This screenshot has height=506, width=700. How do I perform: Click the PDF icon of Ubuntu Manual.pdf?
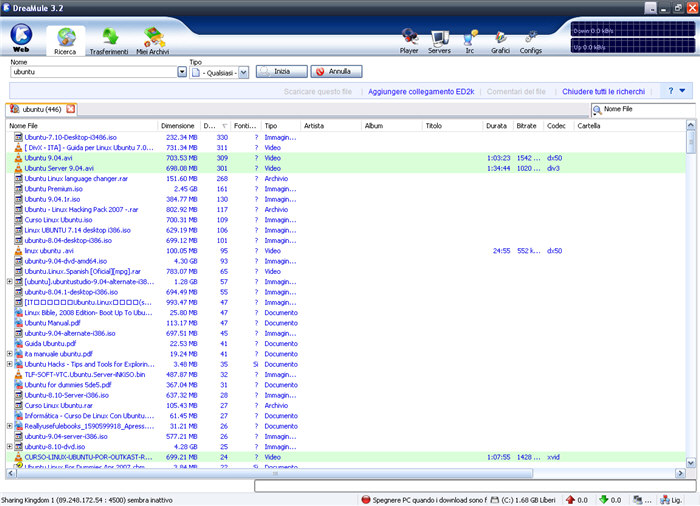pos(18,323)
